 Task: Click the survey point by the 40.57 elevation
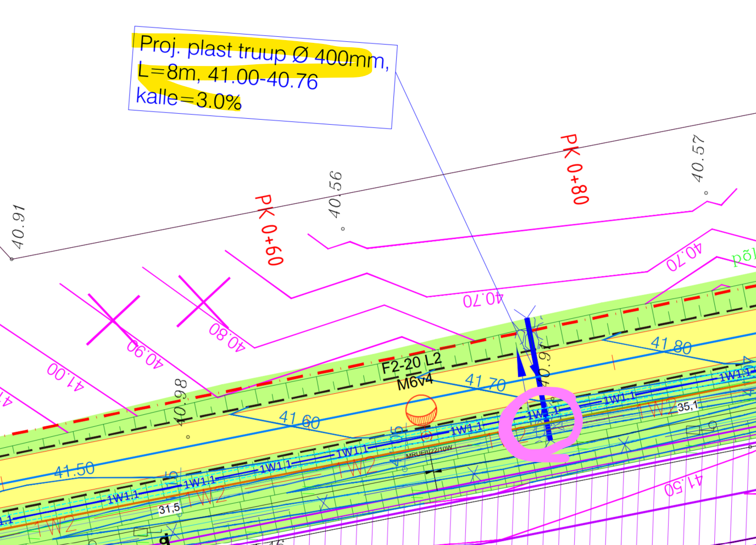706,193
